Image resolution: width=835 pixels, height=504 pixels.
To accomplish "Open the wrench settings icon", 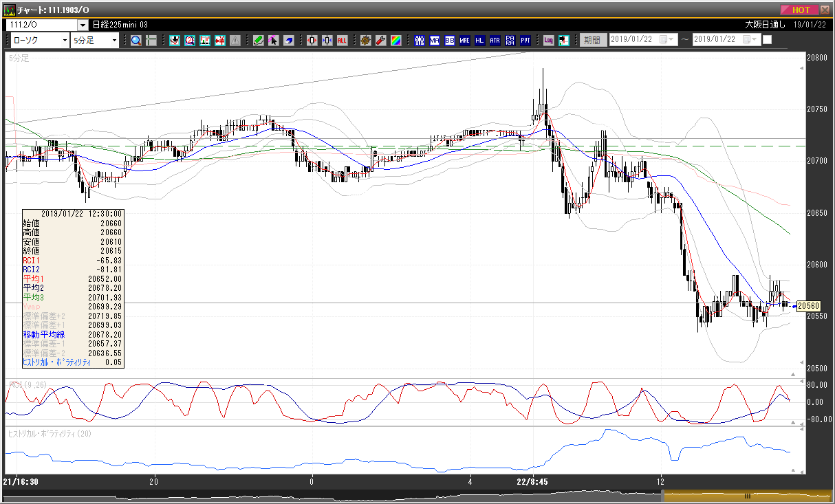I will point(380,40).
